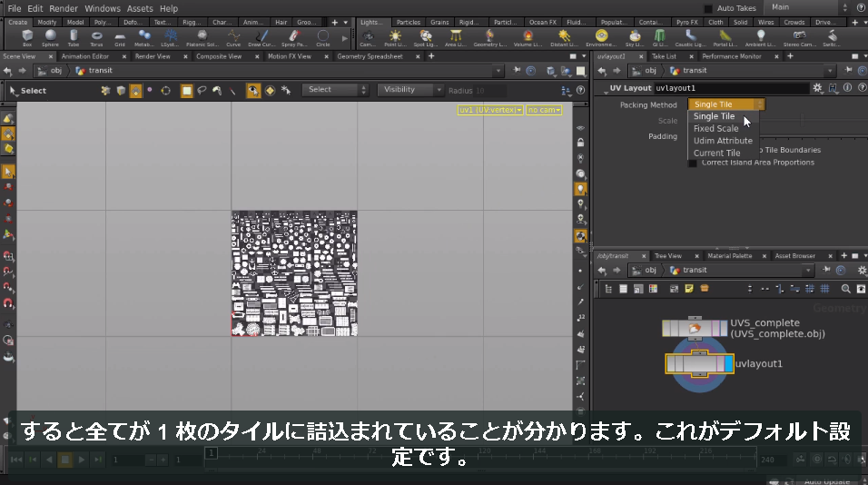Open UV Layout parameter gear menu
The image size is (868, 485).
[818, 87]
